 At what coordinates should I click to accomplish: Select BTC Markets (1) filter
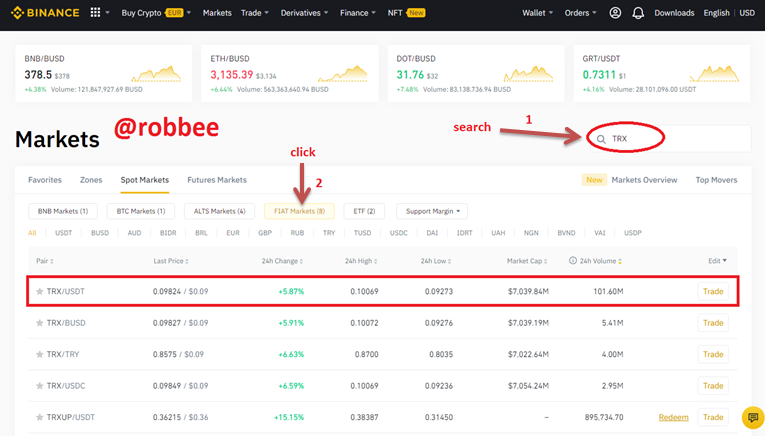click(x=141, y=211)
